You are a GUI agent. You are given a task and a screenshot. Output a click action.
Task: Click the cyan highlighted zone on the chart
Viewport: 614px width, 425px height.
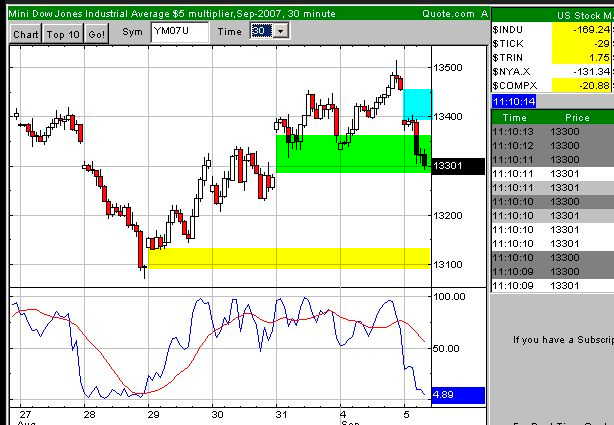tap(417, 103)
